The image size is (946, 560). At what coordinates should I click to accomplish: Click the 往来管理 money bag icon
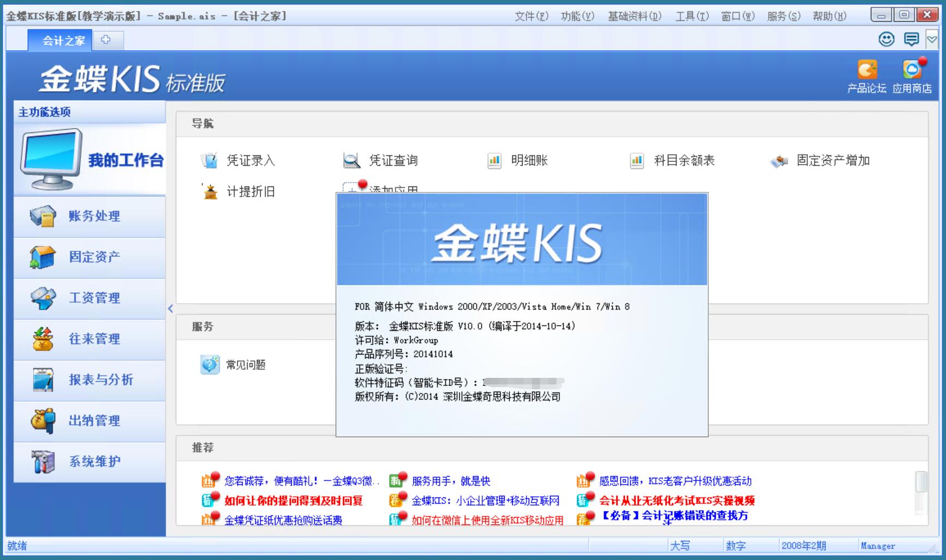click(x=43, y=339)
